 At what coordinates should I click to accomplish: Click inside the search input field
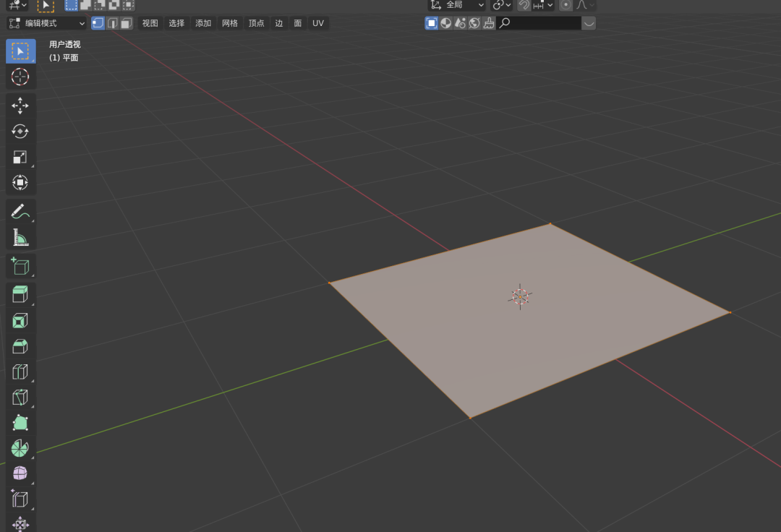(x=539, y=23)
